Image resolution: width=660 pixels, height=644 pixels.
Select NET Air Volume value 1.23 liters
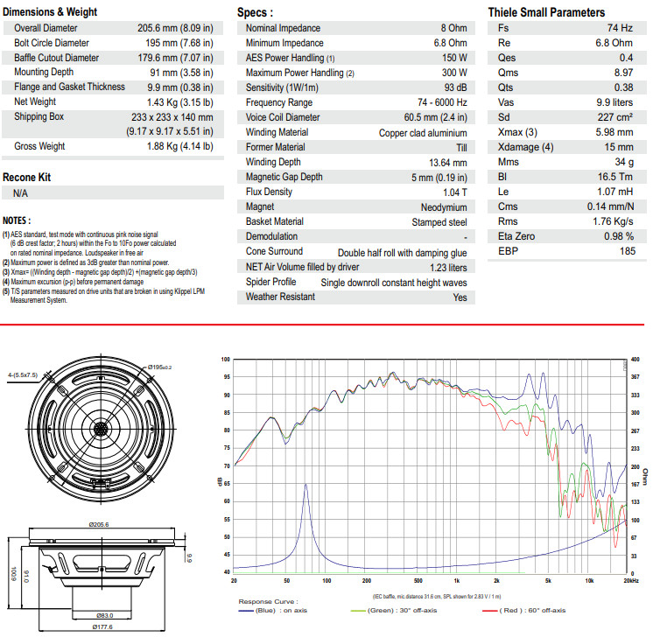[448, 268]
